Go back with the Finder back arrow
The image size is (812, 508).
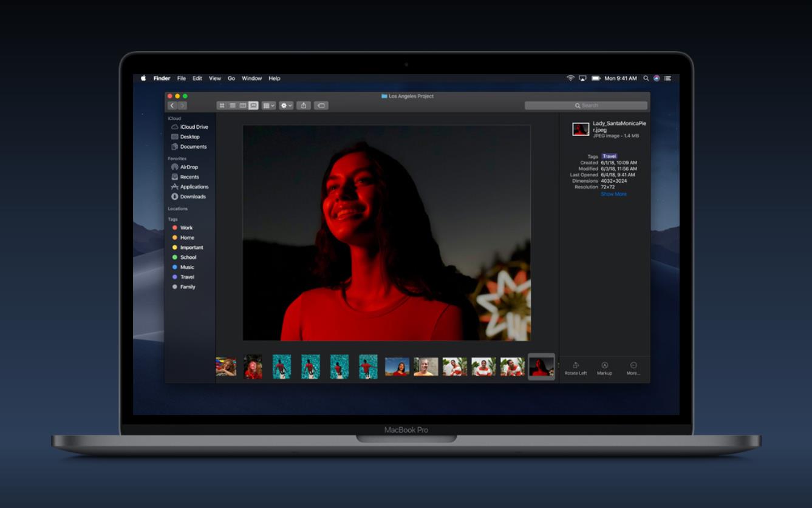pyautogui.click(x=172, y=106)
